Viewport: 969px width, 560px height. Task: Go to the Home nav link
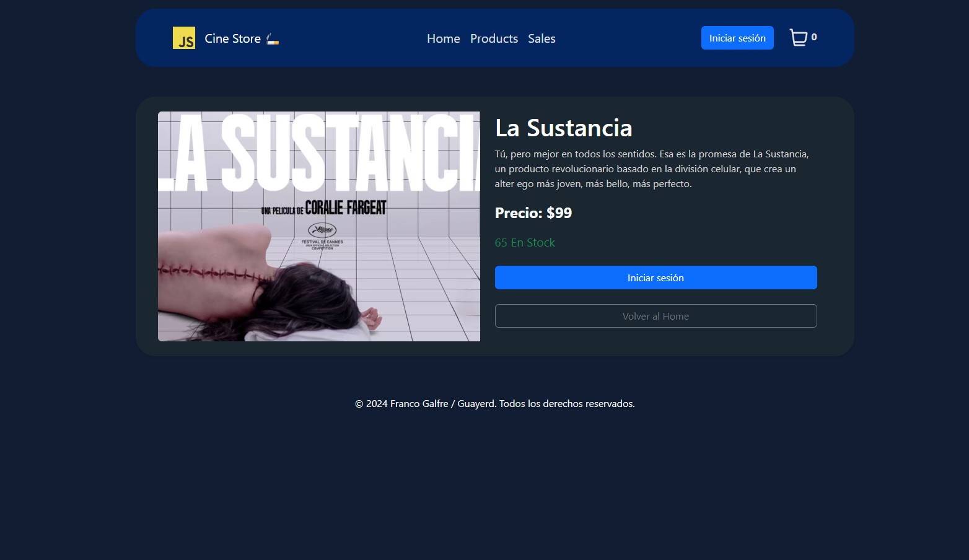coord(444,38)
